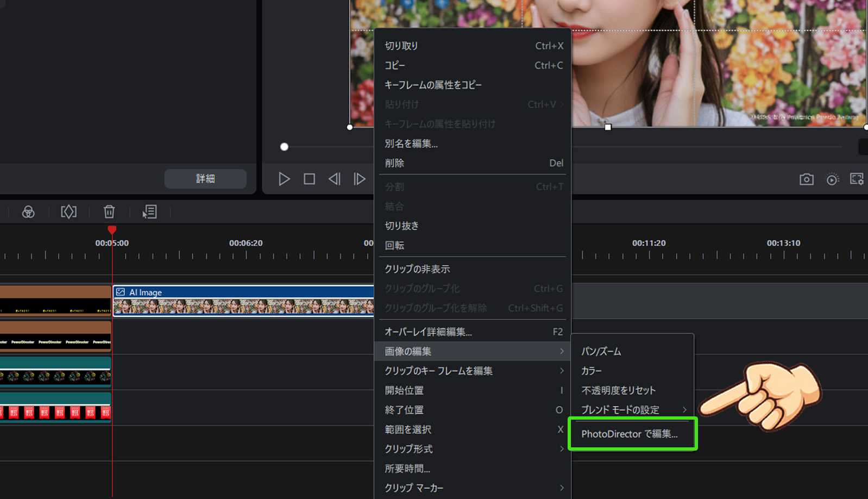Click the AI Image clip type icon
The image size is (868, 499).
tap(121, 292)
